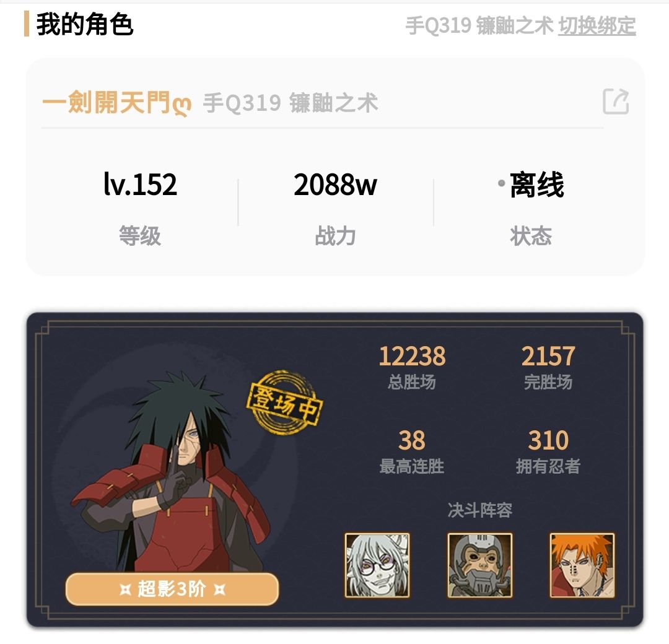Tap the 登场中 stamp icon
The width and height of the screenshot is (669, 644).
click(x=284, y=402)
